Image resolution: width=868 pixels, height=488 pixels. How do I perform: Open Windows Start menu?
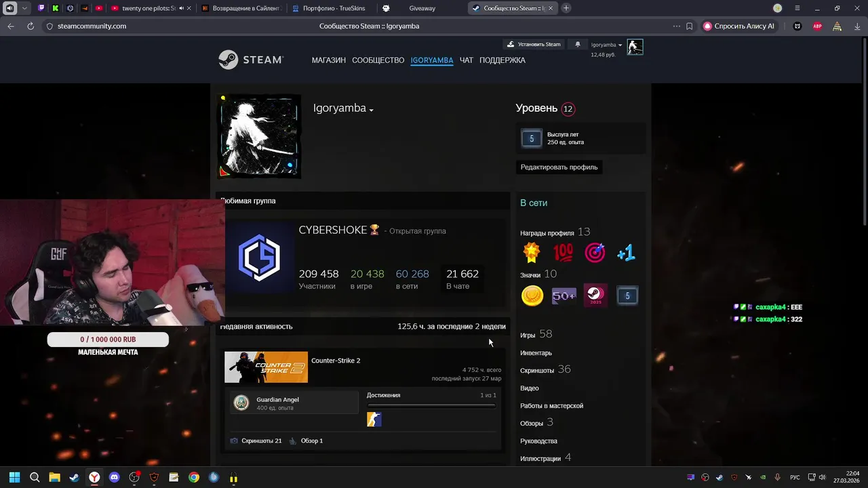[14, 477]
